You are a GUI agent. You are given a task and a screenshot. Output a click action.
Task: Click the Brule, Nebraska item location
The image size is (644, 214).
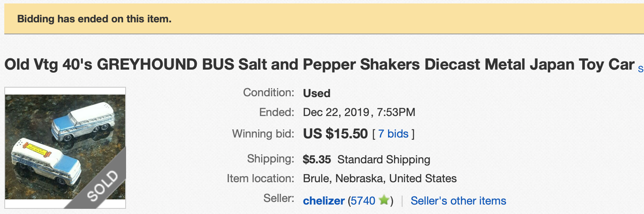pyautogui.click(x=379, y=178)
